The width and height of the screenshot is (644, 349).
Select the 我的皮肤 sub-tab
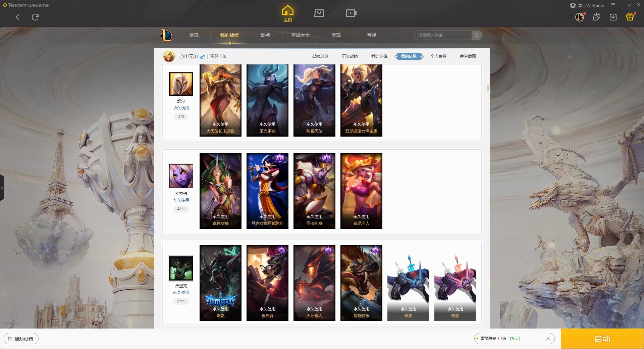pos(409,56)
